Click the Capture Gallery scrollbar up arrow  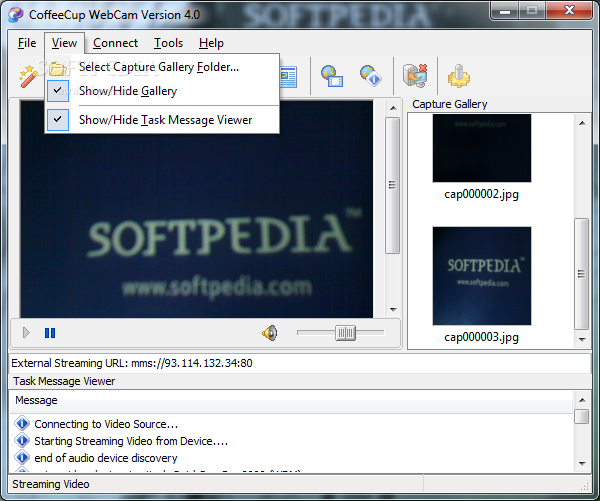pos(582,123)
